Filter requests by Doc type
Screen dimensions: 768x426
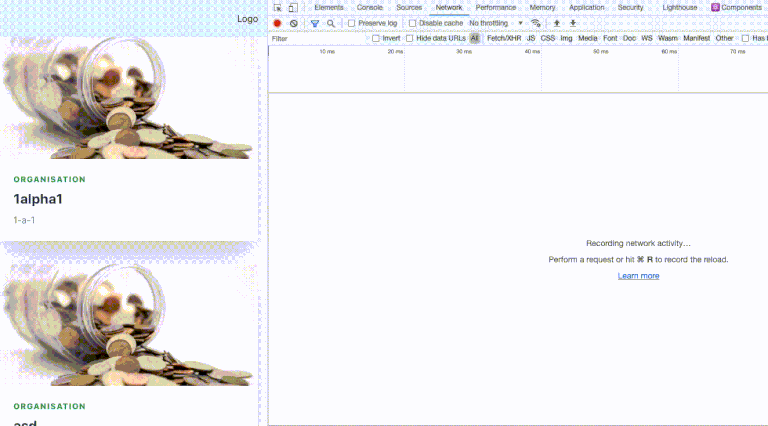pos(629,38)
